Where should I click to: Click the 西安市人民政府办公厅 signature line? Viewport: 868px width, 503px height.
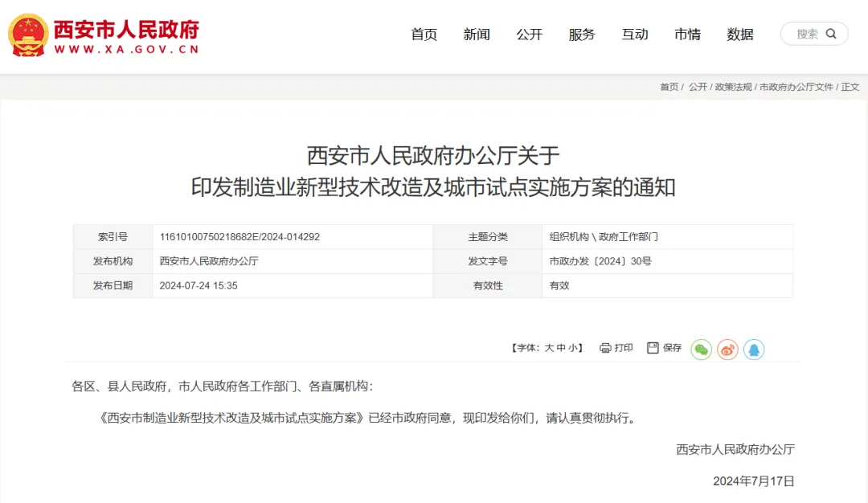735,449
